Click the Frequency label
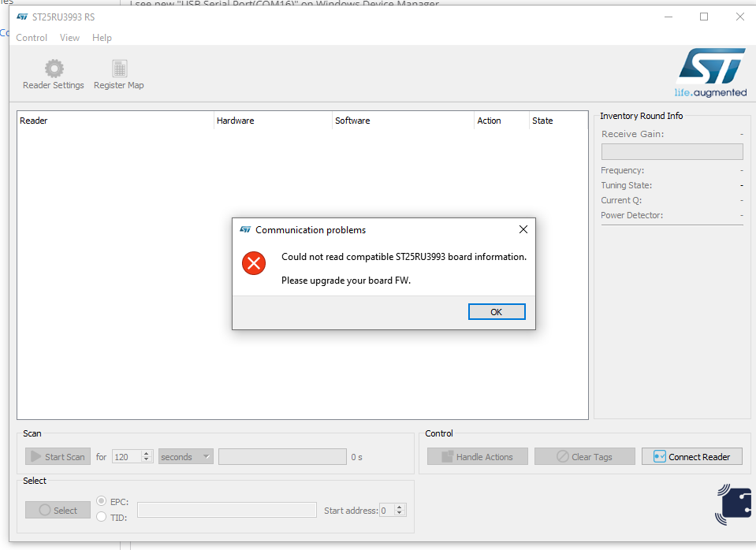The image size is (756, 550). coord(622,170)
